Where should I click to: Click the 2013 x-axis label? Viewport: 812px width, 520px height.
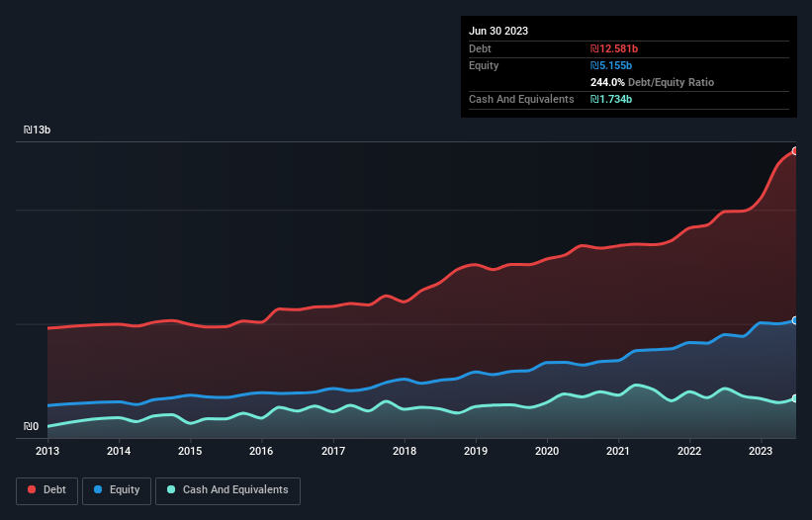click(x=47, y=451)
